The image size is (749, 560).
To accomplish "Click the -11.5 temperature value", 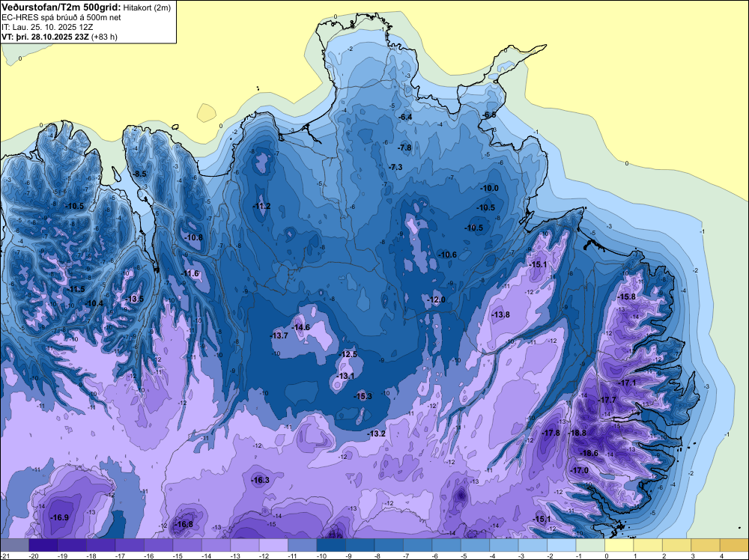I will [x=76, y=289].
